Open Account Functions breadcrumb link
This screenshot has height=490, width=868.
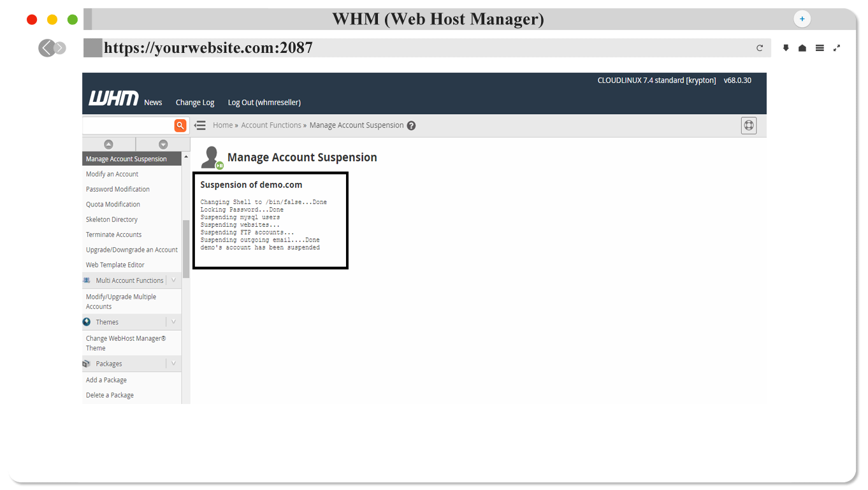271,126
